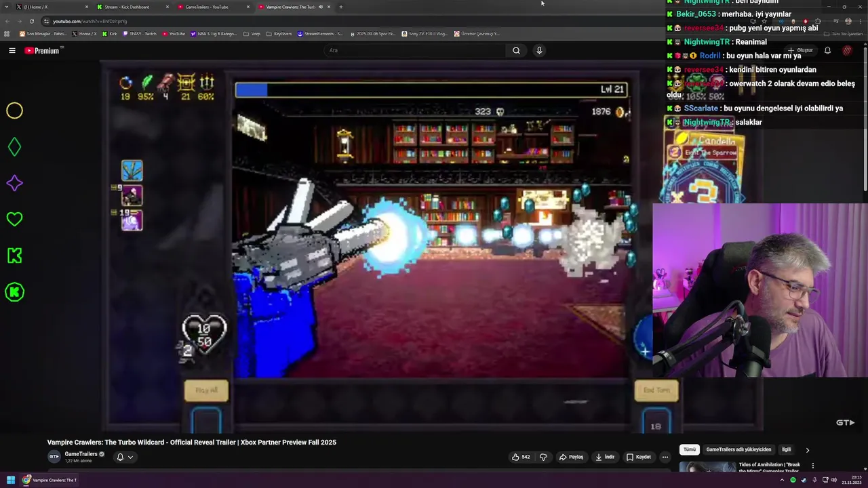Screen dimensions: 868x488
Task: Open a new browser tab
Action: tap(340, 7)
